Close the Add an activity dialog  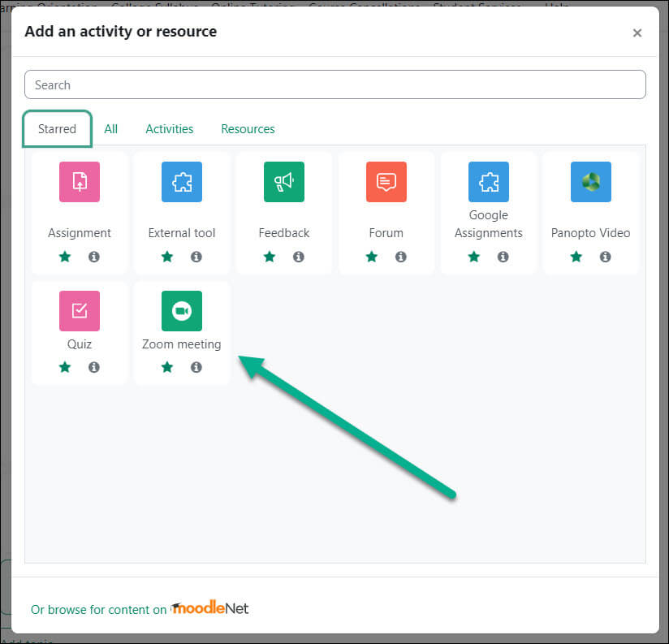click(637, 32)
